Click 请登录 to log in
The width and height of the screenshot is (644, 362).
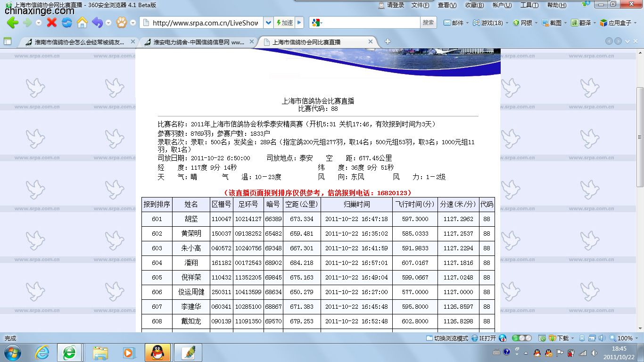pos(391,5)
